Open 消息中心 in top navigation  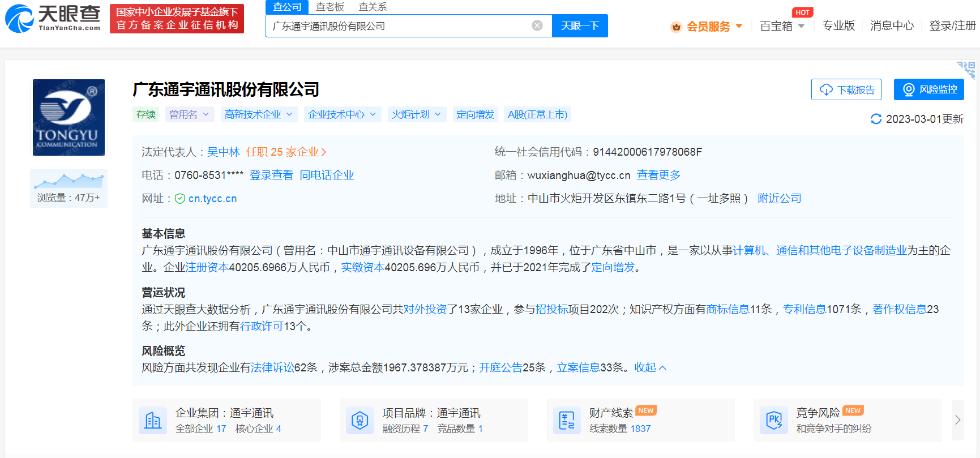[x=892, y=26]
